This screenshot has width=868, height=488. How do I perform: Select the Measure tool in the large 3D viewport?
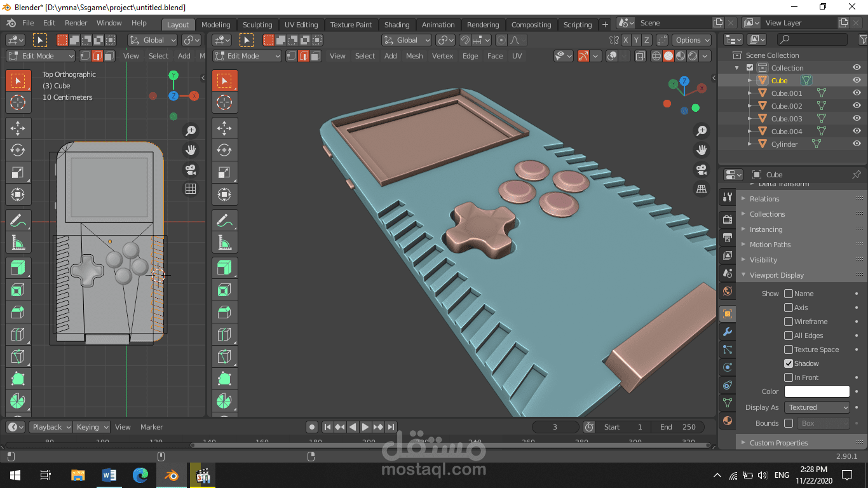pyautogui.click(x=224, y=243)
